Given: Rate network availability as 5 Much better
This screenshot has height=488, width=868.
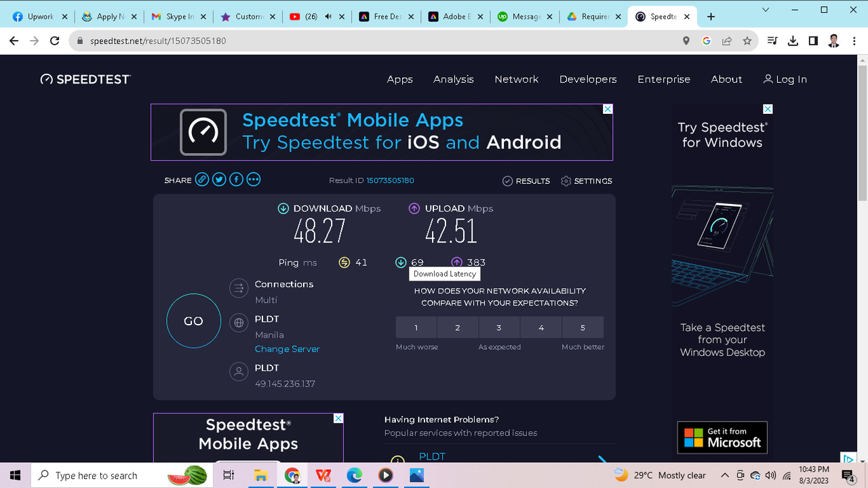Looking at the screenshot, I should pyautogui.click(x=583, y=327).
